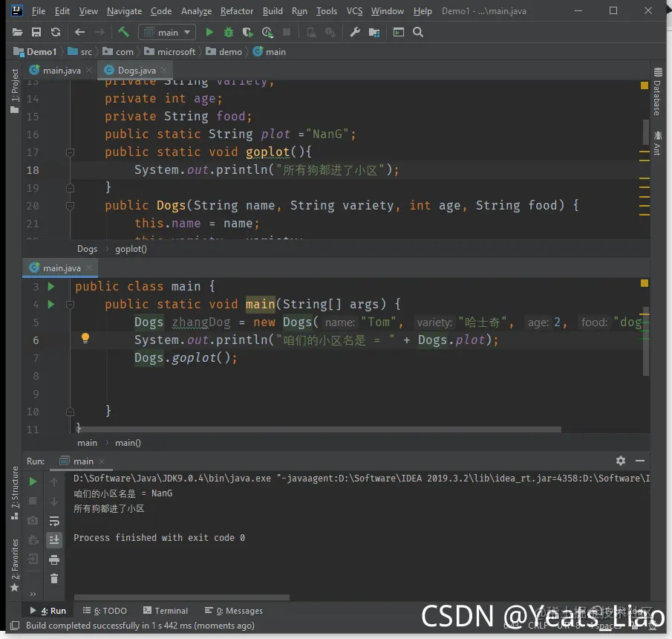Click Run panel stop square button
The height and width of the screenshot is (639, 672).
click(33, 501)
